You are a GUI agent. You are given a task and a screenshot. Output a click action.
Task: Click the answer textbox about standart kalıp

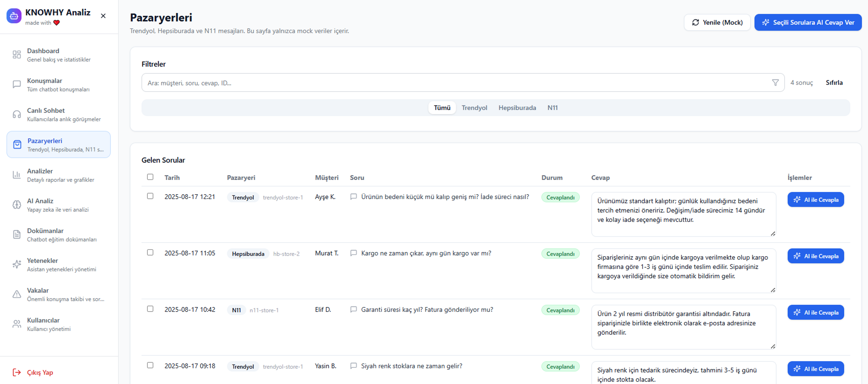683,214
